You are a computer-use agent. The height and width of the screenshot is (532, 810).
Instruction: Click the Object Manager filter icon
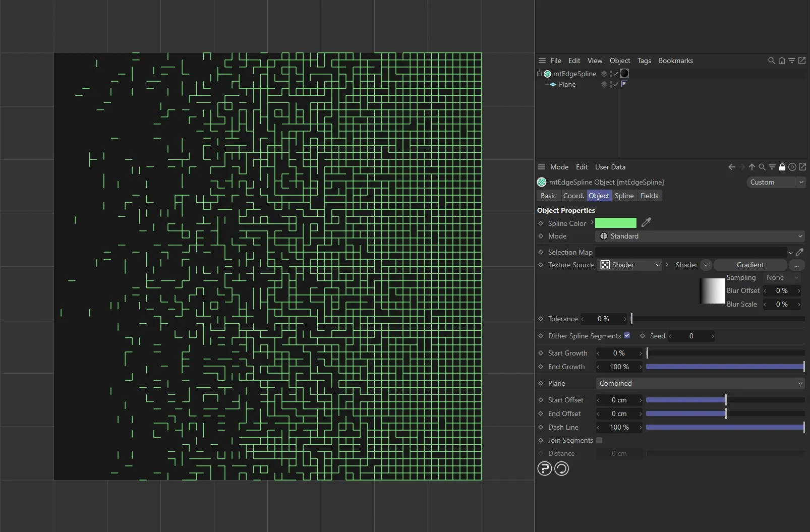click(x=792, y=61)
